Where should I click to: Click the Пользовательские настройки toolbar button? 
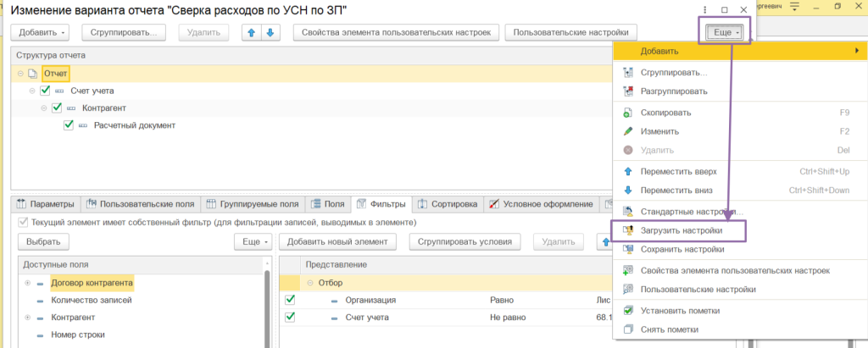(x=571, y=32)
